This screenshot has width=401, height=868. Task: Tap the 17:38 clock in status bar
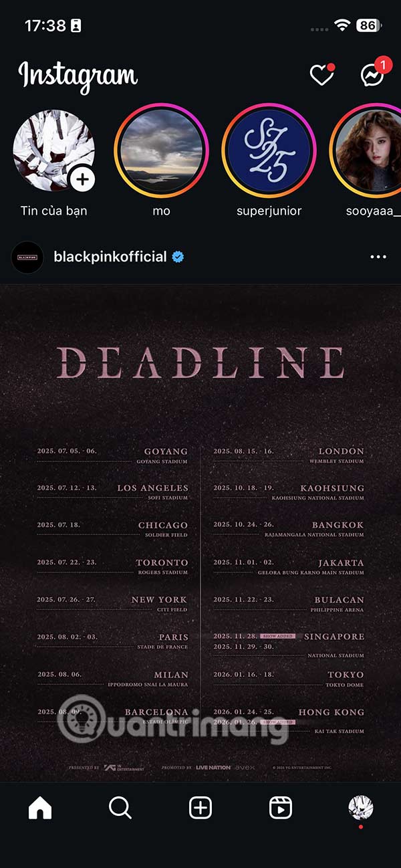tap(45, 25)
